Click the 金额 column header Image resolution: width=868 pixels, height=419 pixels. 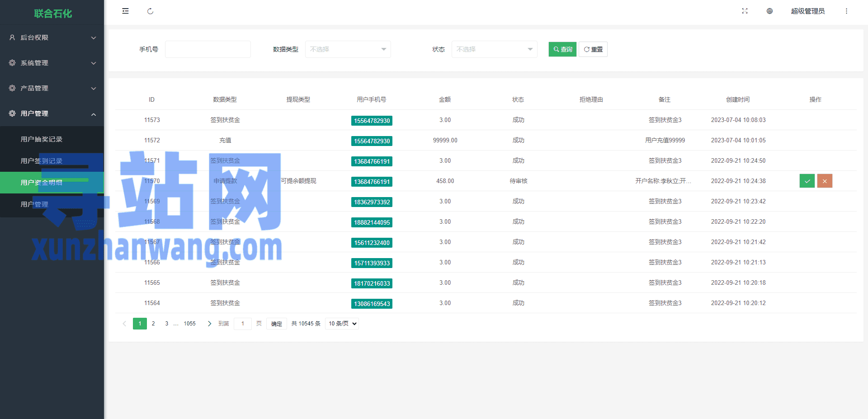coord(445,99)
